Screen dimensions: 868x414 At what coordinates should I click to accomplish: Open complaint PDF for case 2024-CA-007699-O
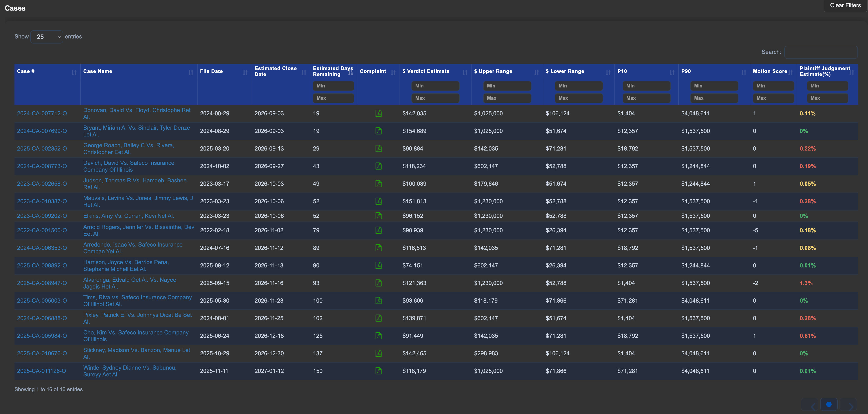click(x=378, y=131)
